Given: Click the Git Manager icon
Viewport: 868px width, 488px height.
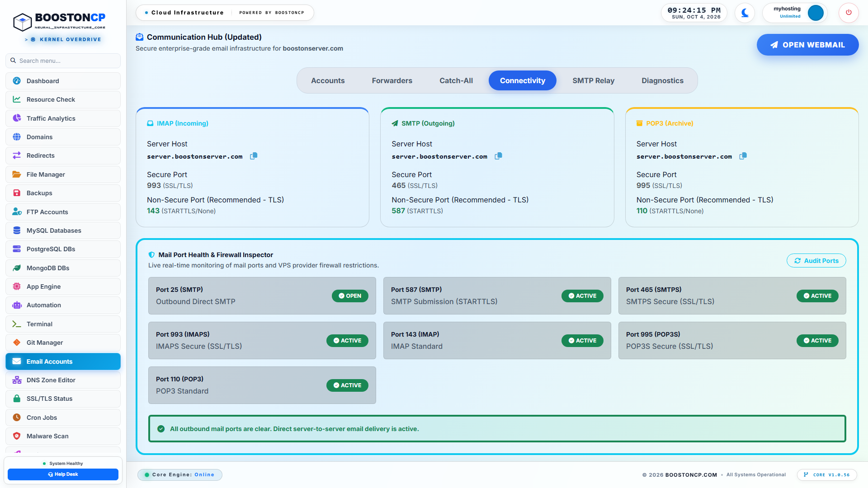Looking at the screenshot, I should tap(17, 343).
